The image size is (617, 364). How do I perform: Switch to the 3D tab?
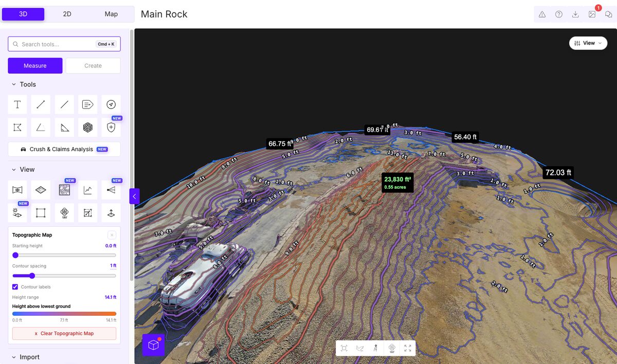pyautogui.click(x=23, y=14)
